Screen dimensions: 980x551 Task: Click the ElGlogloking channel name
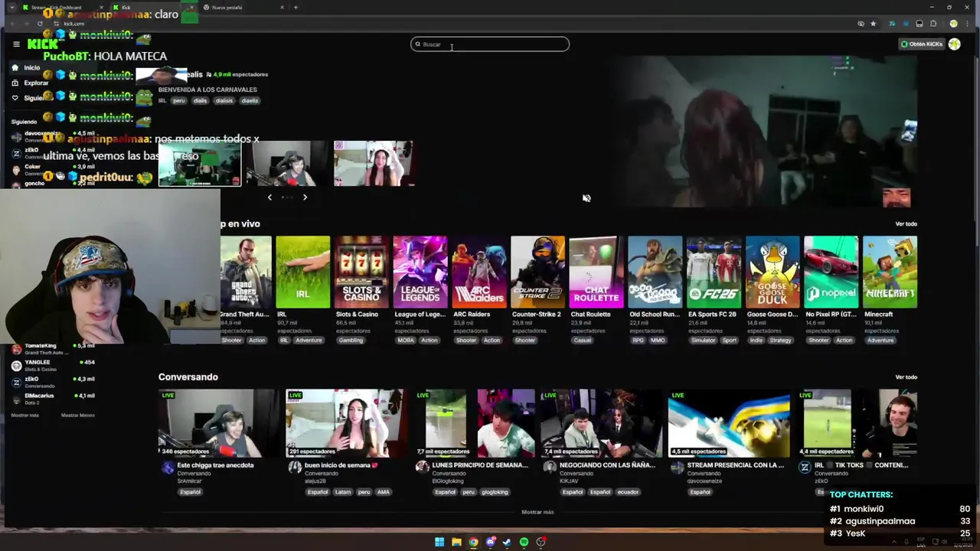[448, 481]
